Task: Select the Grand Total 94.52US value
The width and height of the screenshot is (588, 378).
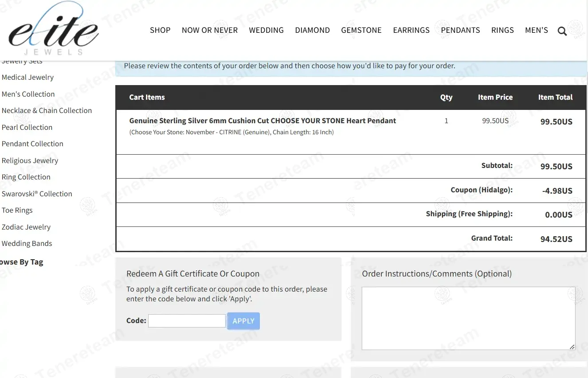Action: point(556,239)
